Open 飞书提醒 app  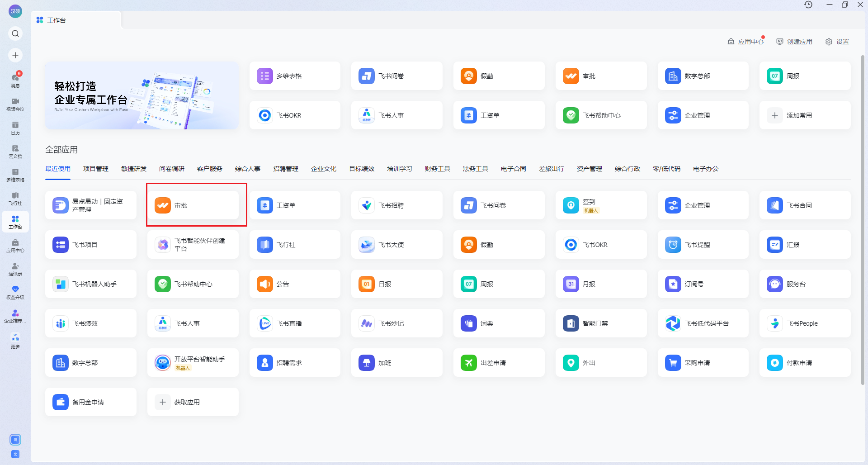703,244
